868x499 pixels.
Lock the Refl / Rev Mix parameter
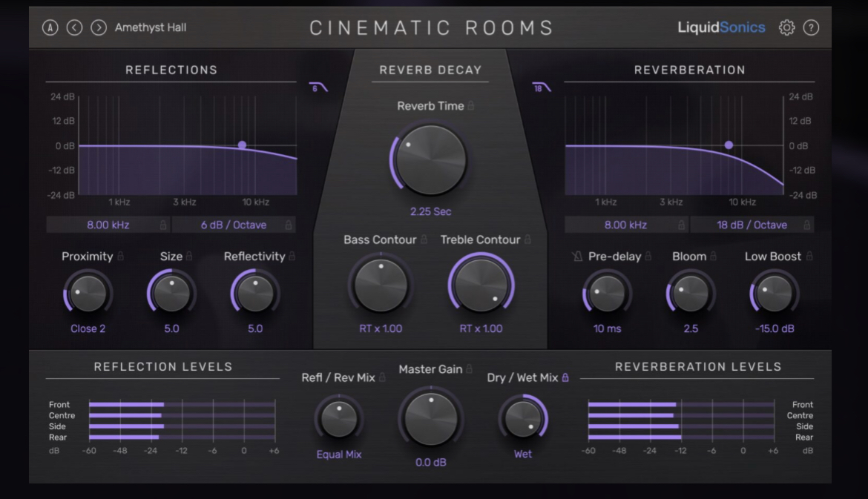[382, 377]
